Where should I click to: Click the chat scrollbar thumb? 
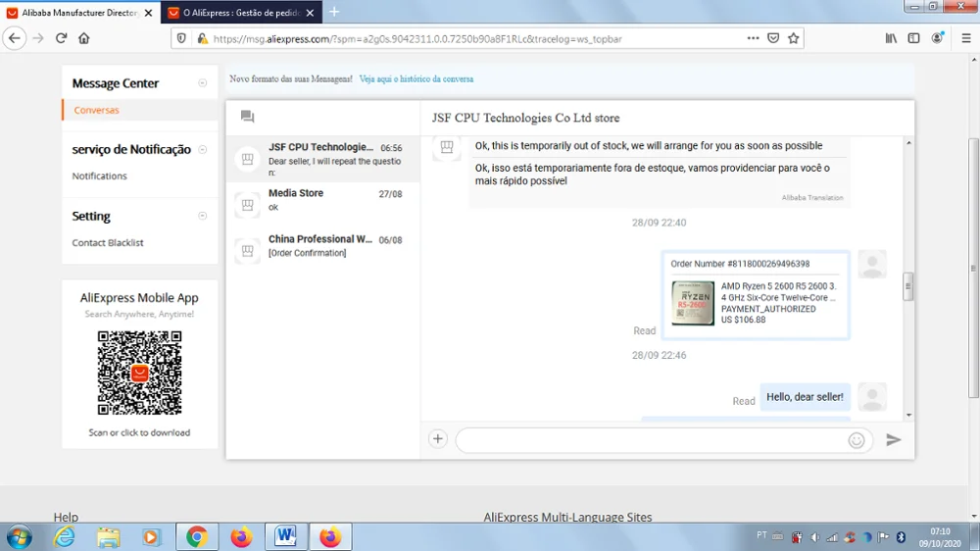click(x=908, y=286)
